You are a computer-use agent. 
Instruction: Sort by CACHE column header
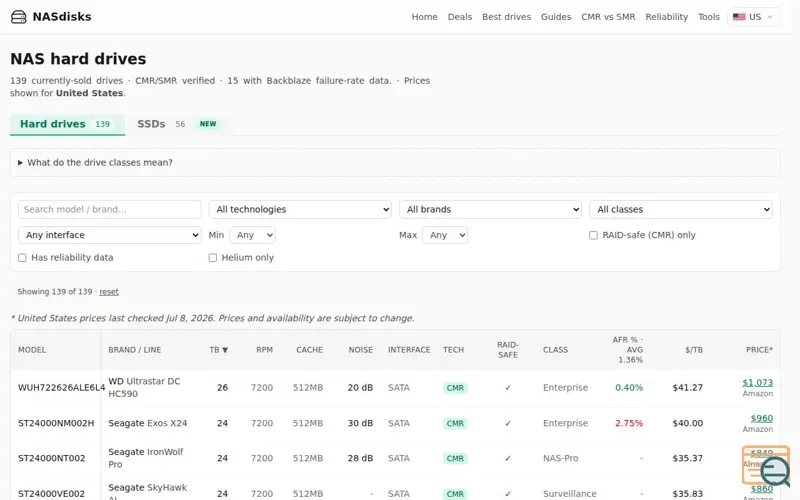pos(310,350)
